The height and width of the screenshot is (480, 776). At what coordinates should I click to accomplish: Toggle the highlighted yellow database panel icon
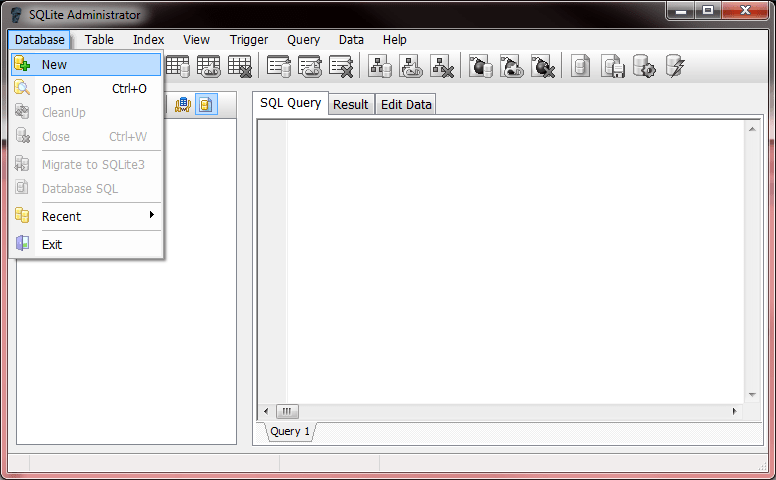[206, 104]
